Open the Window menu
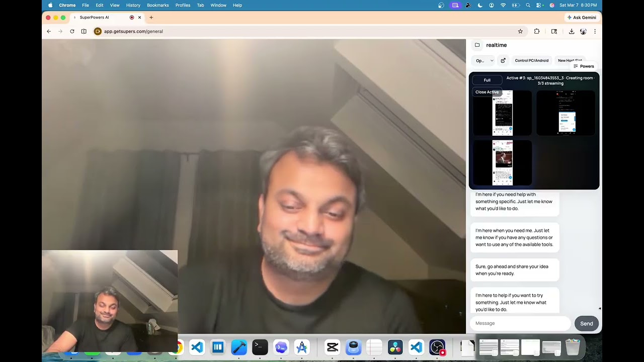Image resolution: width=644 pixels, height=362 pixels. tap(218, 5)
